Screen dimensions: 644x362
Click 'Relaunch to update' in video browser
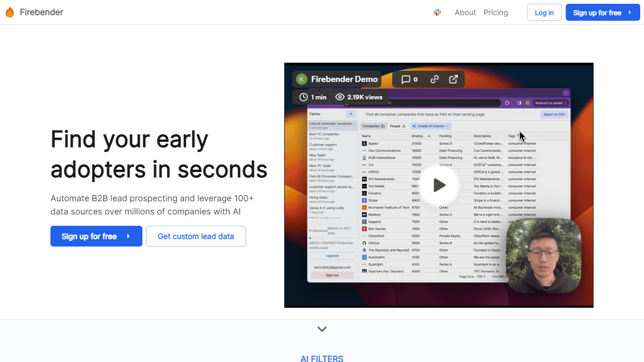coord(551,103)
